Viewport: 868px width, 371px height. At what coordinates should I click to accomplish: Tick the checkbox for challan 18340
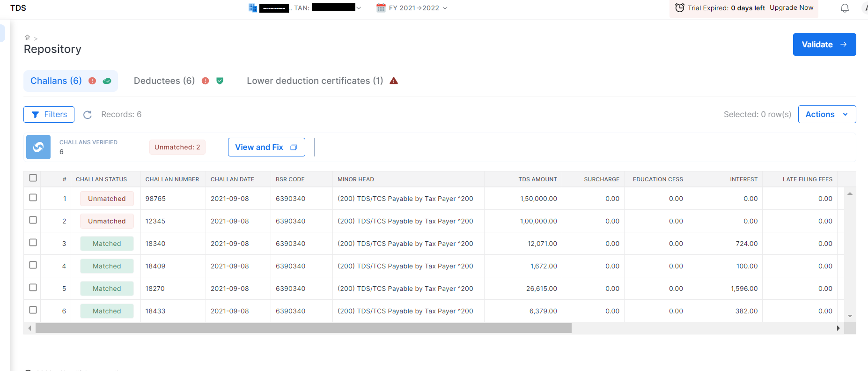click(x=33, y=243)
